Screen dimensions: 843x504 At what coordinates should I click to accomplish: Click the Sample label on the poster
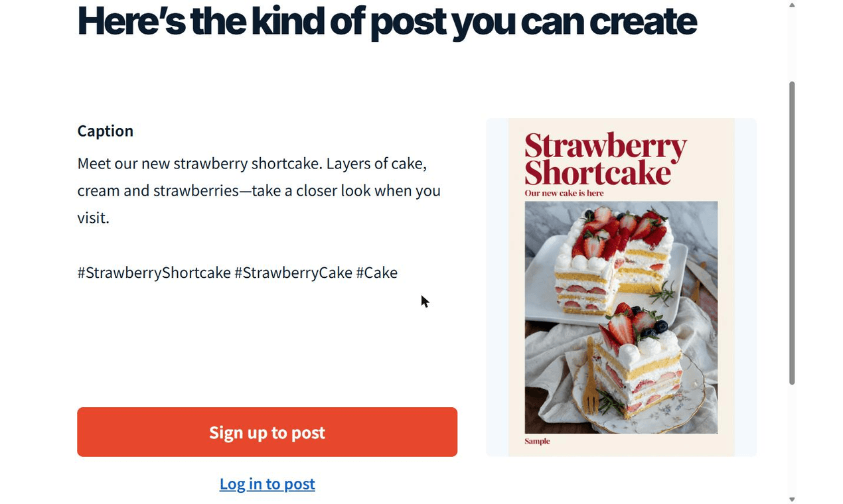[x=537, y=441]
